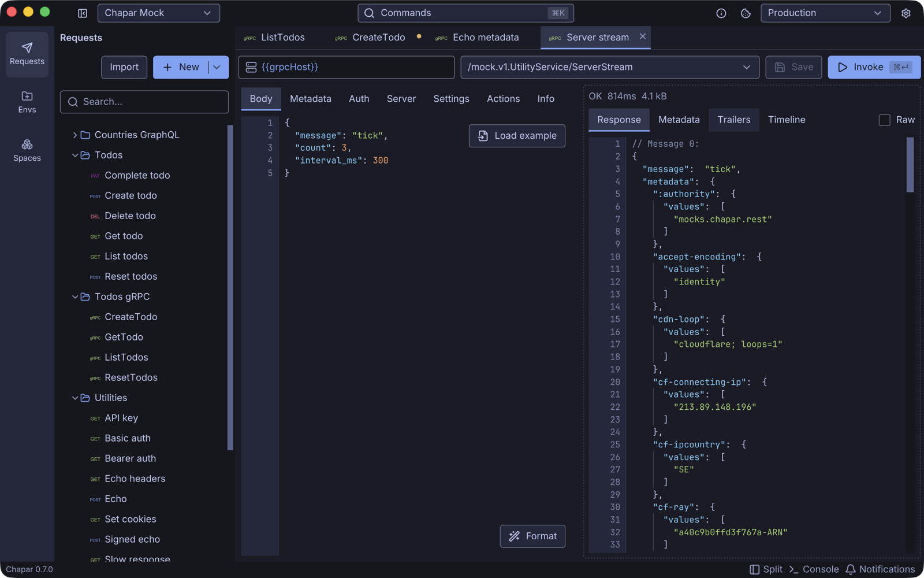Screen dimensions: 924x578
Task: Open the Requests sidebar section
Action: coord(27,54)
